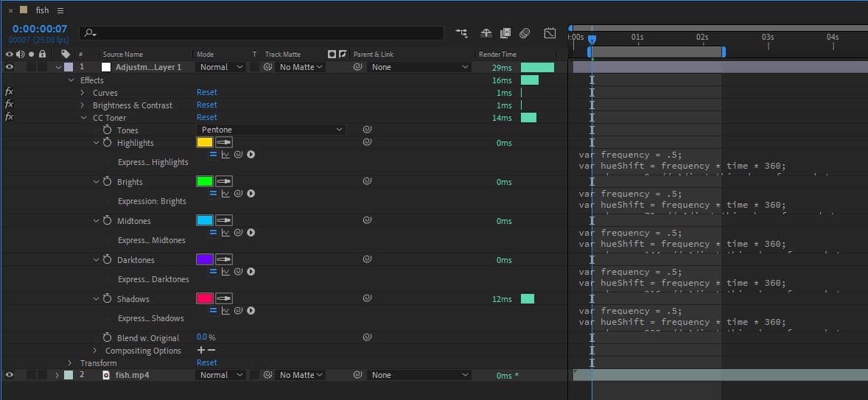This screenshot has width=868, height=400.
Task: Click the Shadows eyedropper tool
Action: pos(224,299)
